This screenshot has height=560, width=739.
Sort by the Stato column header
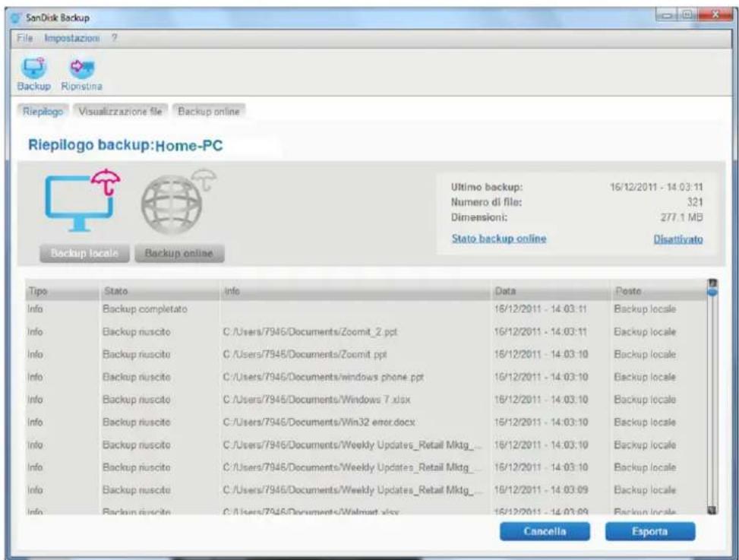(x=159, y=291)
